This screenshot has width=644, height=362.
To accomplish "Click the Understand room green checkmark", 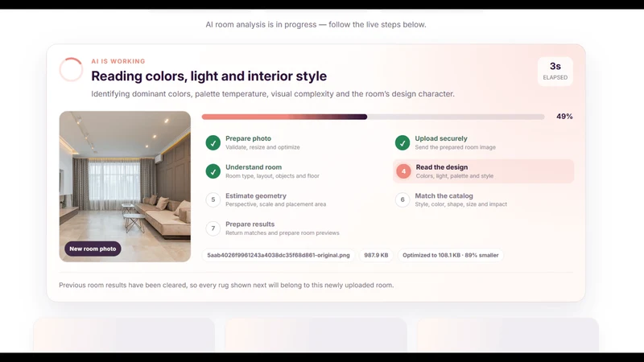I will (213, 171).
